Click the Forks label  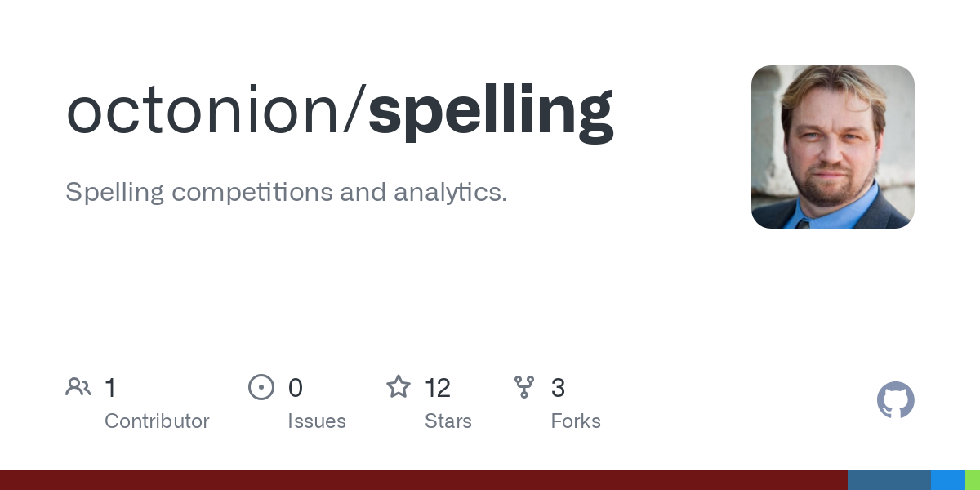pyautogui.click(x=576, y=421)
